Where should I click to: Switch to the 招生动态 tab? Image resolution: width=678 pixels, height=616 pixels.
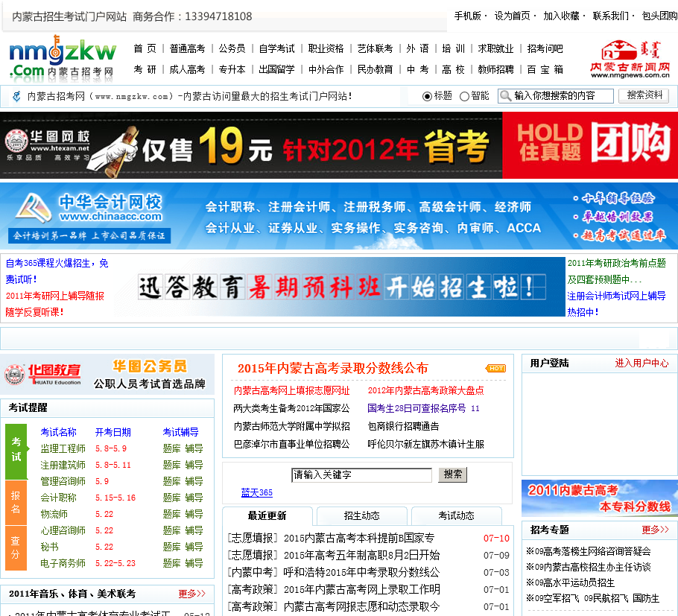tap(362, 515)
